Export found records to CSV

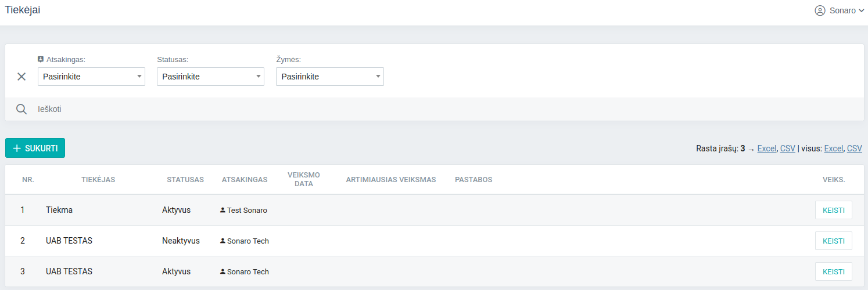coord(787,148)
